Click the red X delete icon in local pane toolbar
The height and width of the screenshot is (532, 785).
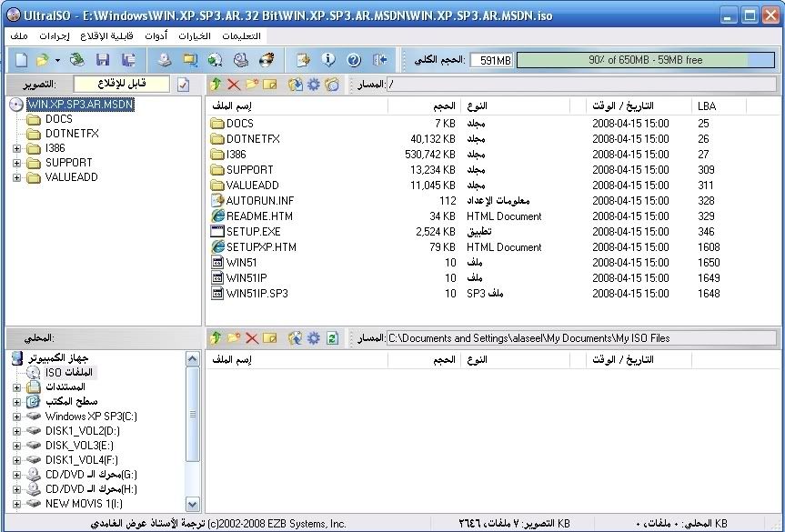click(x=252, y=337)
